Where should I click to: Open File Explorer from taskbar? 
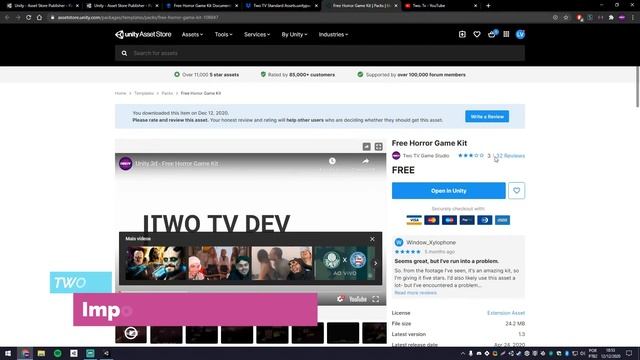pos(41,353)
